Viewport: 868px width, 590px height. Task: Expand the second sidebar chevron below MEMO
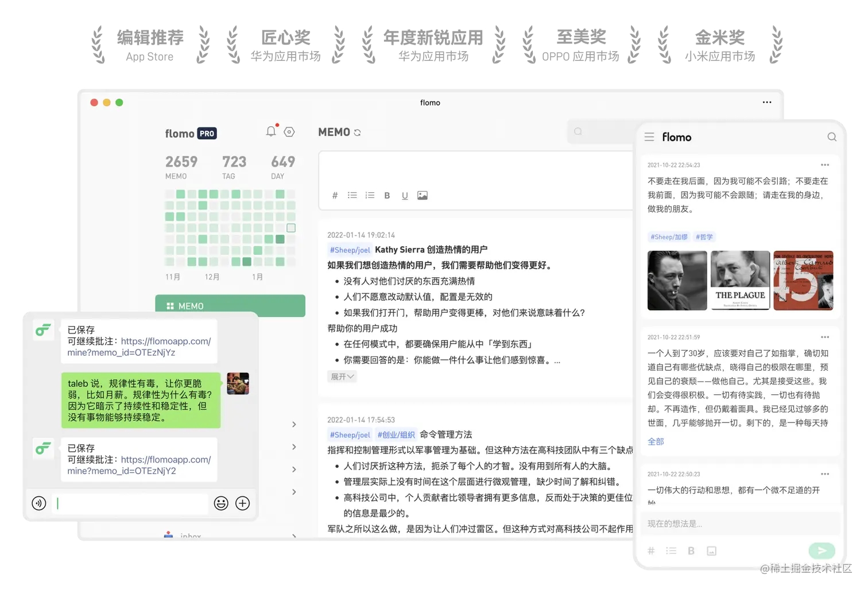pyautogui.click(x=294, y=447)
